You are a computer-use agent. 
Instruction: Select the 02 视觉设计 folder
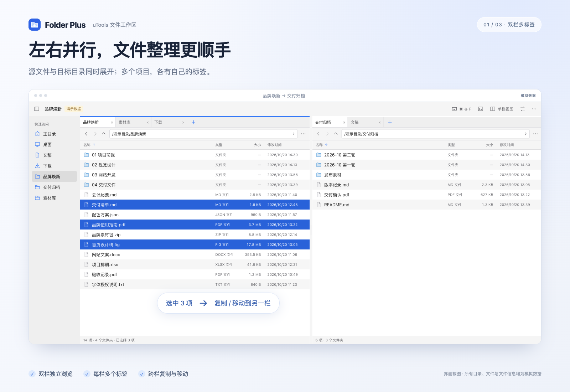195,165
